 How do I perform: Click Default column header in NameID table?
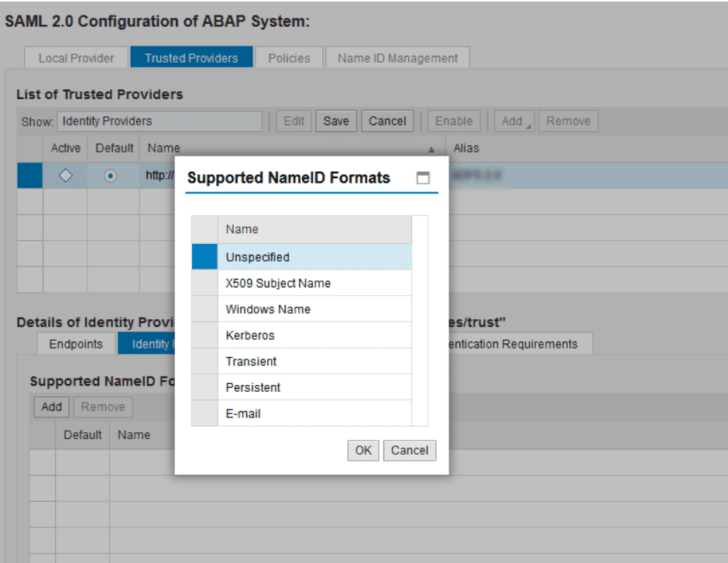click(83, 435)
